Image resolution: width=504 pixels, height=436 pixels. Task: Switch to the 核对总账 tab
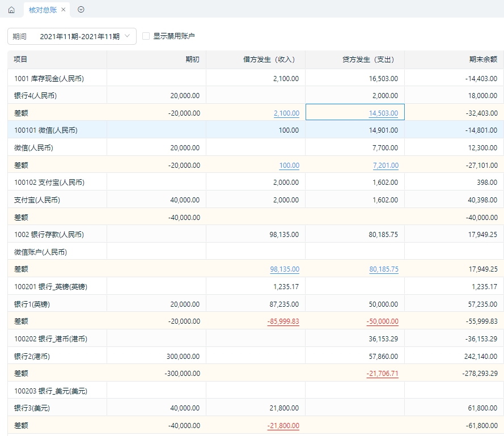(x=43, y=10)
